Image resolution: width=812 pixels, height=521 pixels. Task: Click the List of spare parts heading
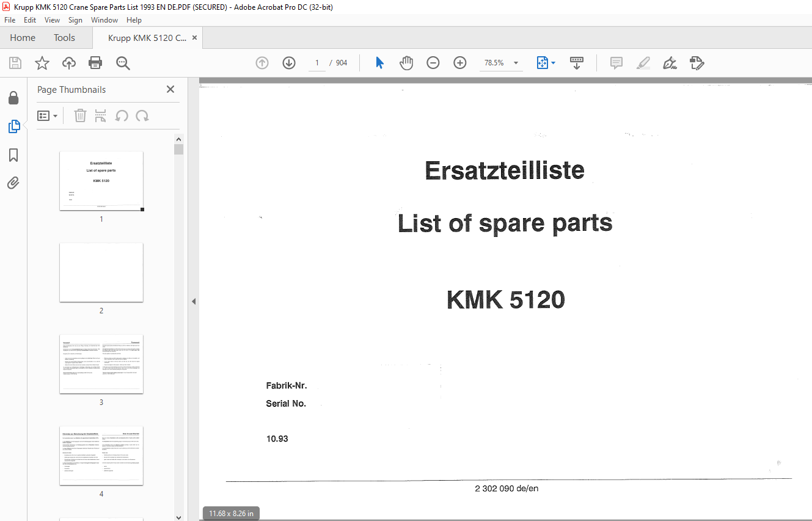(x=505, y=224)
